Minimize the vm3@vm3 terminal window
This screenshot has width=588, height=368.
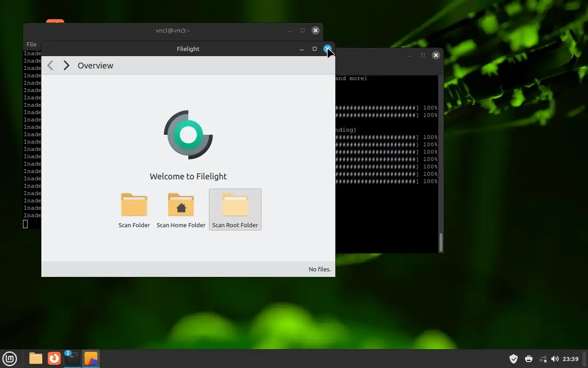click(x=290, y=30)
